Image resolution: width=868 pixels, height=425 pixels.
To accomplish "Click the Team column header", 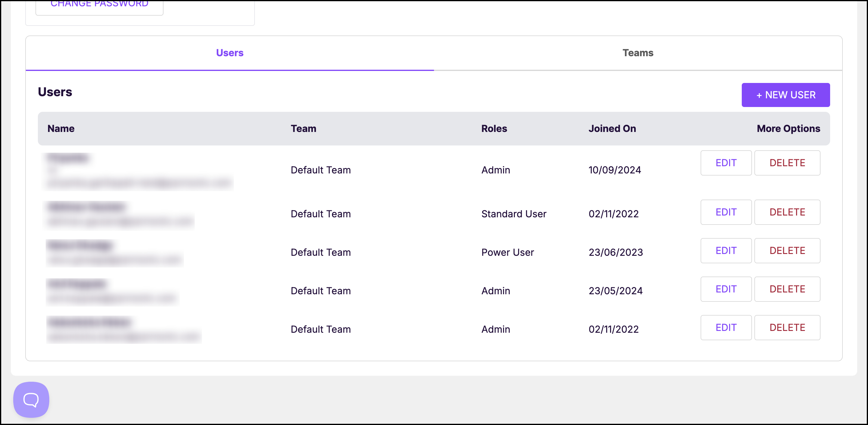I will (x=303, y=128).
